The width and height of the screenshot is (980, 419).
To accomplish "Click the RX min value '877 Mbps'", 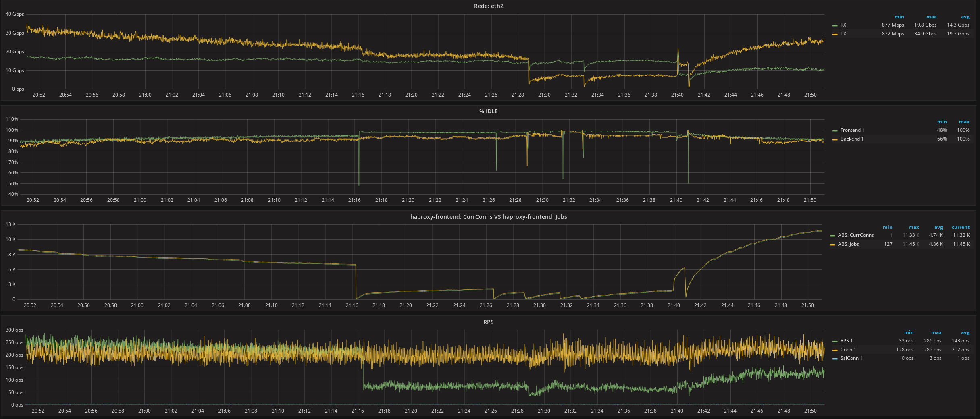I will (x=893, y=25).
